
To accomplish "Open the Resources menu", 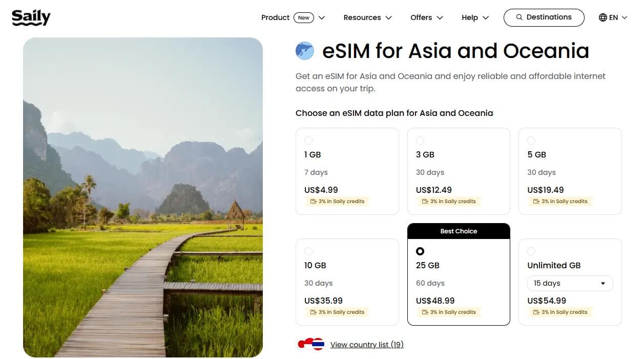I will [367, 17].
